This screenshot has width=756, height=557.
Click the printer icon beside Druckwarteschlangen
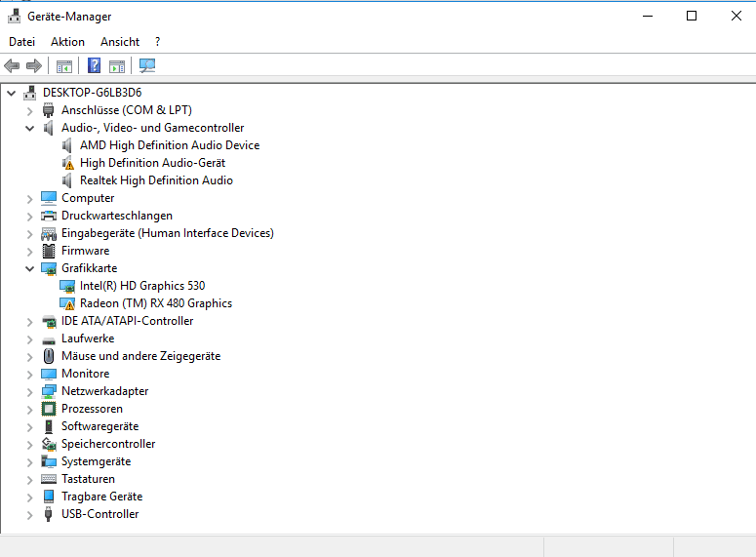[x=49, y=216]
